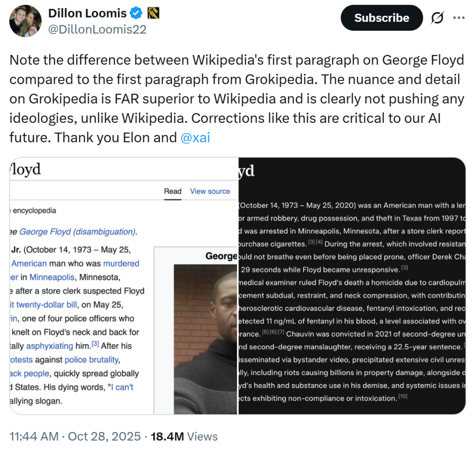Viewport: 476px width, 449px height.
Task: Click the Grok slashed-circle icon
Action: point(437,18)
